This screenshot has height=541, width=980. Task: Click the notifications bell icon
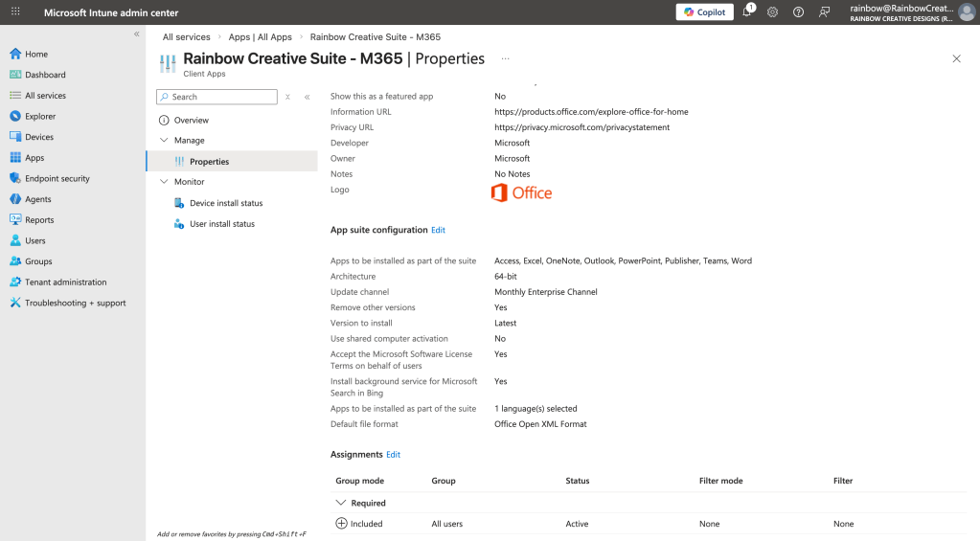(747, 12)
